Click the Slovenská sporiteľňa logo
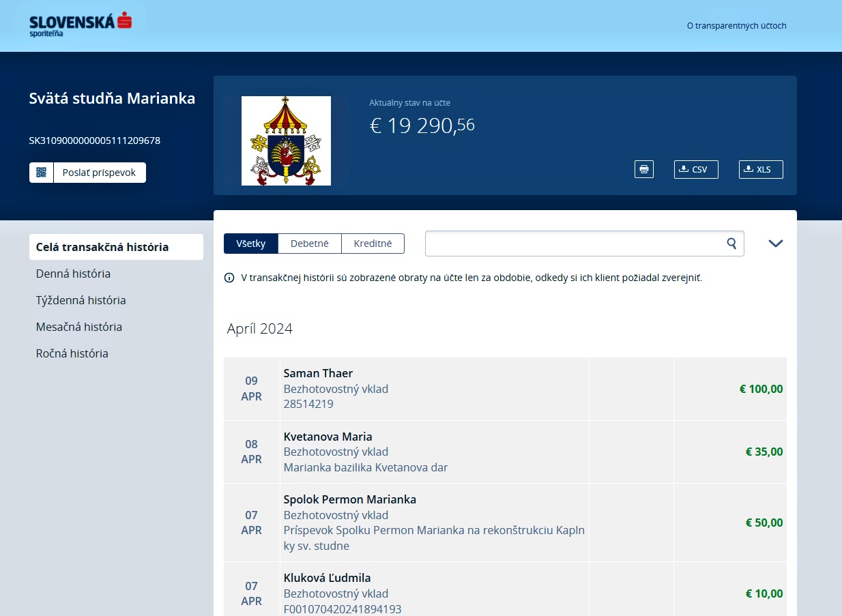 [80, 24]
